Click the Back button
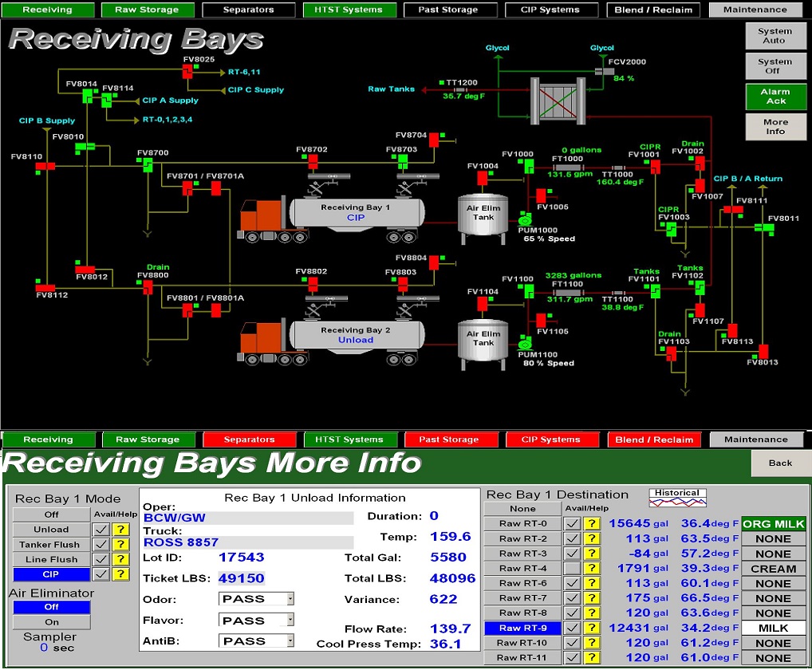This screenshot has height=670, width=812. tap(780, 463)
